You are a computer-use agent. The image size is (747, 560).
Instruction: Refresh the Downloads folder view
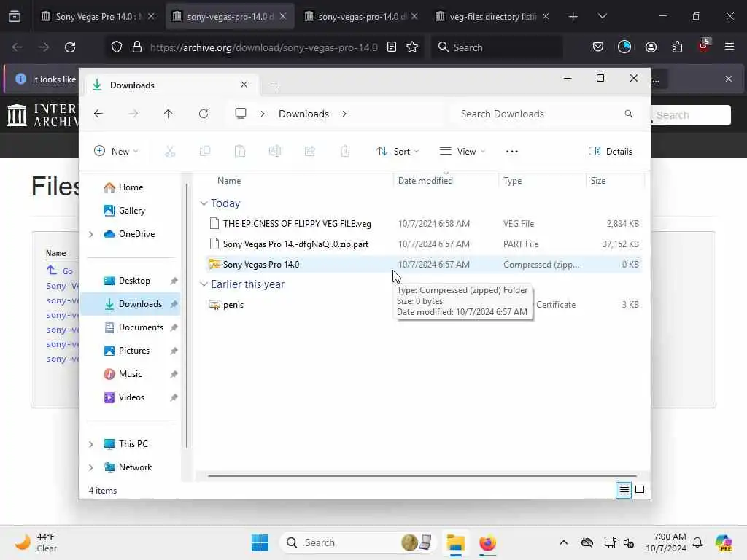(x=204, y=114)
